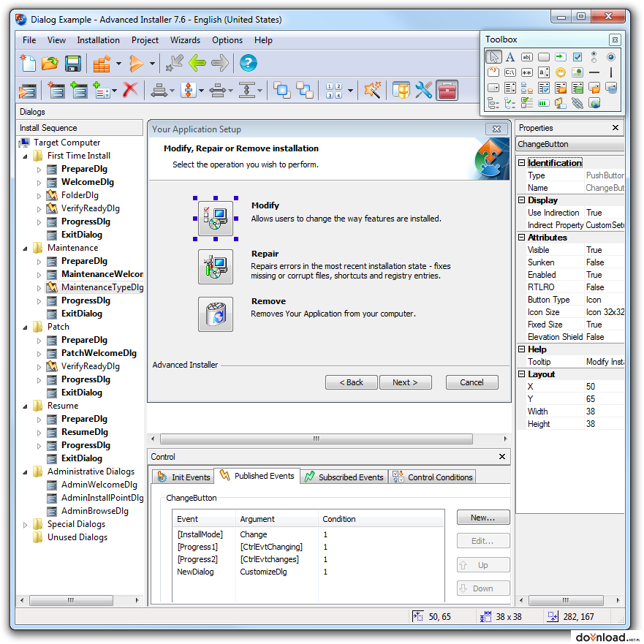Click the 'Next >' button in dialog preview
The image size is (644, 644).
coord(406,382)
